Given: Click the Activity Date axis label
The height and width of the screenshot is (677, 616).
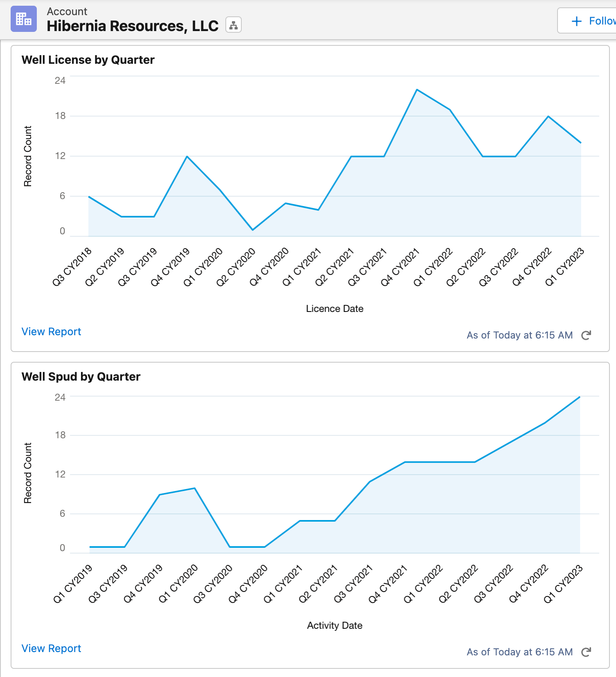Looking at the screenshot, I should click(335, 625).
